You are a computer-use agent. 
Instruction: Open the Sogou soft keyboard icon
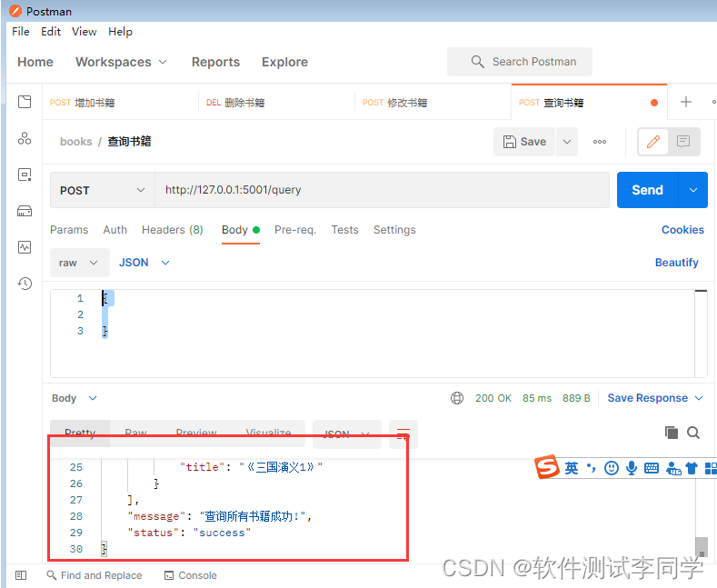(x=652, y=468)
